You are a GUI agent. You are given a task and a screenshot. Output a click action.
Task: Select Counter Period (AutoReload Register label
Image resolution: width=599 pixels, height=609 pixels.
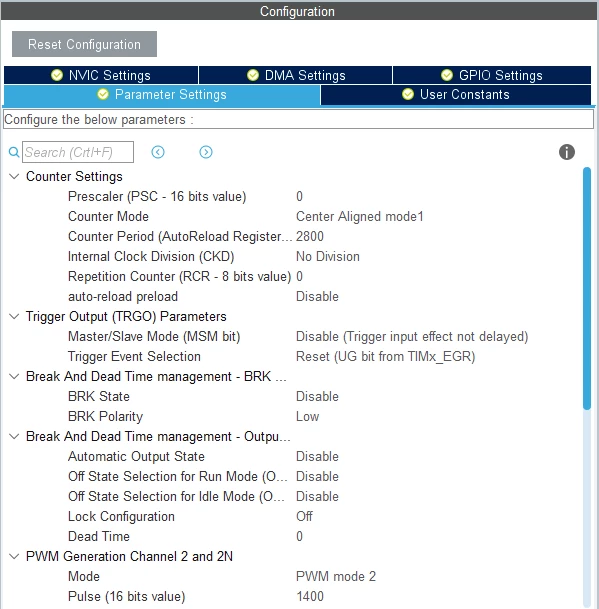tap(180, 237)
